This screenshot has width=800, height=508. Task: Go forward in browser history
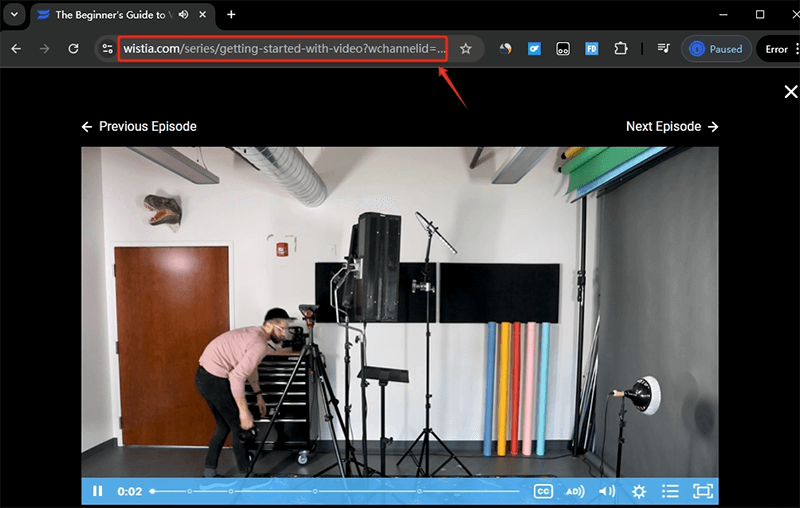[45, 48]
